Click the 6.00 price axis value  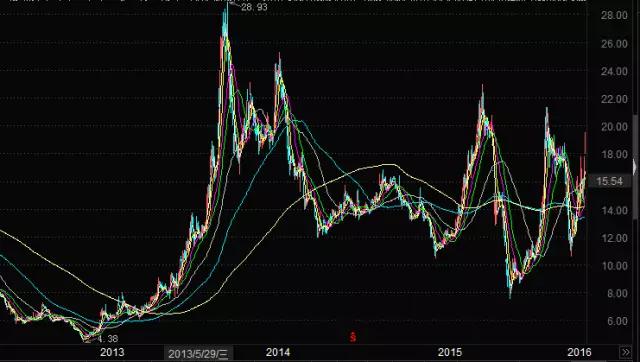click(x=617, y=322)
